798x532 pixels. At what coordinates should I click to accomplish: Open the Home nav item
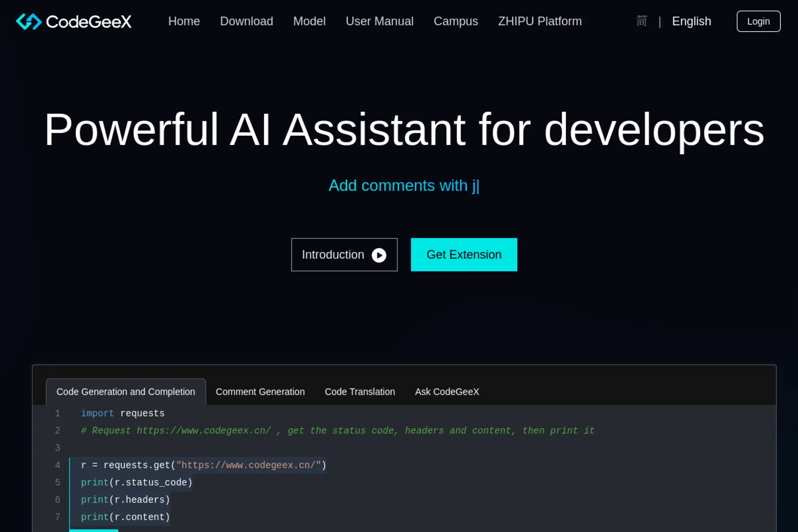pyautogui.click(x=184, y=21)
